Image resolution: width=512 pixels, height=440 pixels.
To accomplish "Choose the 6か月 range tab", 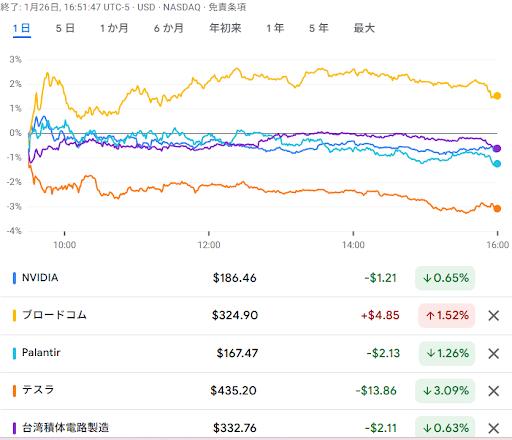I will [169, 28].
